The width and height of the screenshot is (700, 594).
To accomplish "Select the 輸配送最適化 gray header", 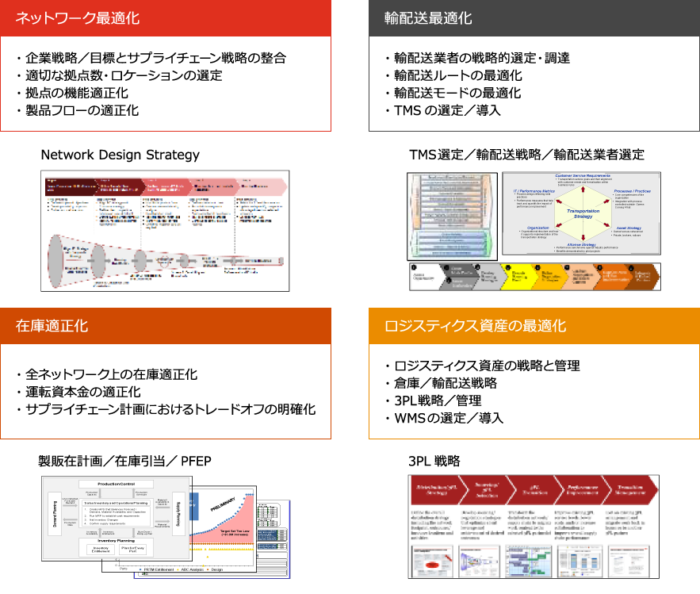I will 534,18.
